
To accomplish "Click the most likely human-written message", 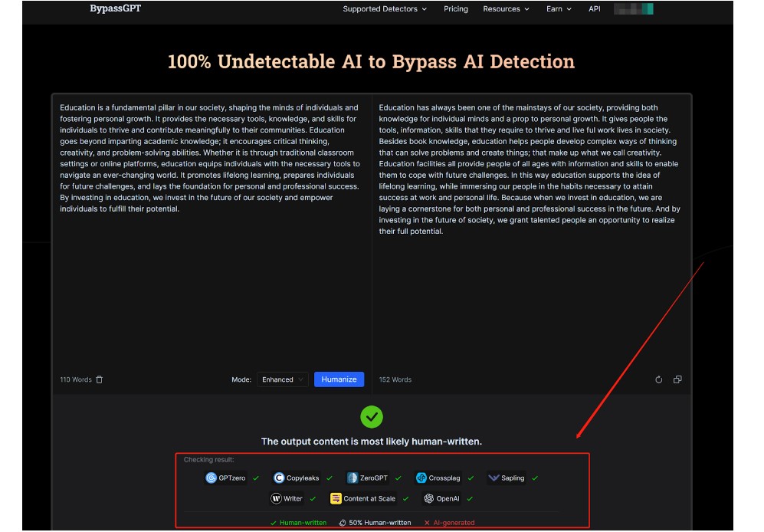I will [x=372, y=442].
